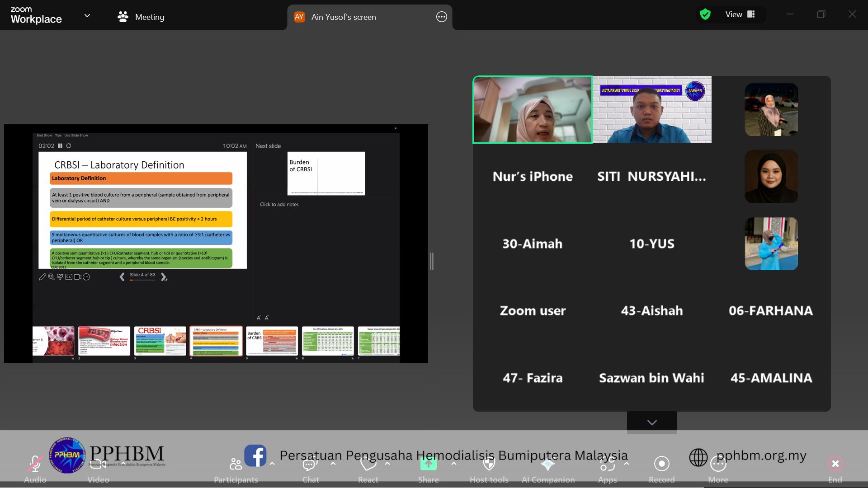The height and width of the screenshot is (488, 868).
Task: Select the 47- Fazira participant tile
Action: tap(533, 378)
